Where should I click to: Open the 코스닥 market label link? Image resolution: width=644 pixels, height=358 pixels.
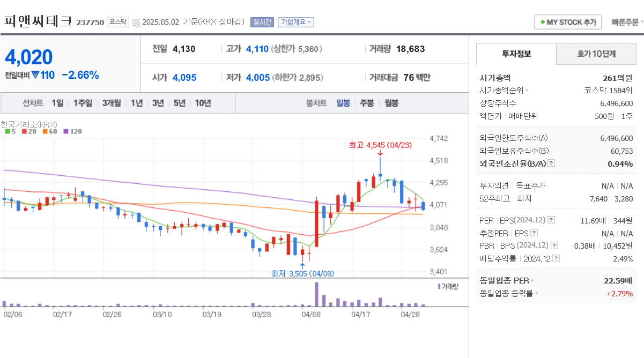click(x=117, y=21)
